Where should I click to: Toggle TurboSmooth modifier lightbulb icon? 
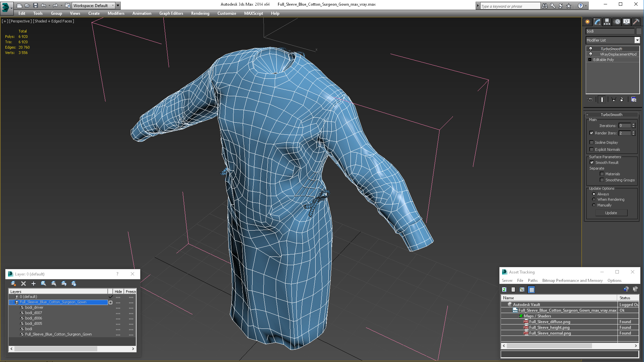pos(591,49)
